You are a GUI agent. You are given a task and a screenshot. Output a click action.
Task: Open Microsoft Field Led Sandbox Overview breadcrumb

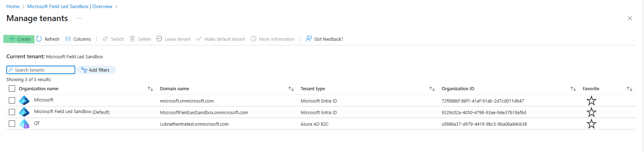70,6
